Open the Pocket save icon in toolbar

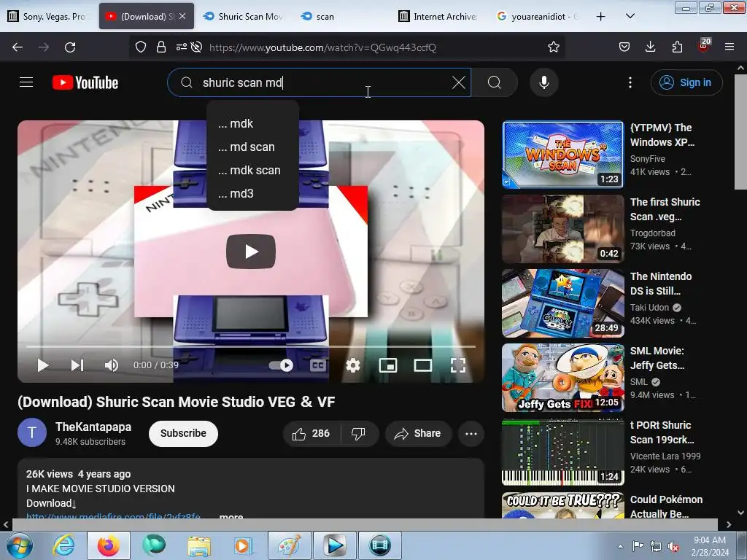(624, 47)
